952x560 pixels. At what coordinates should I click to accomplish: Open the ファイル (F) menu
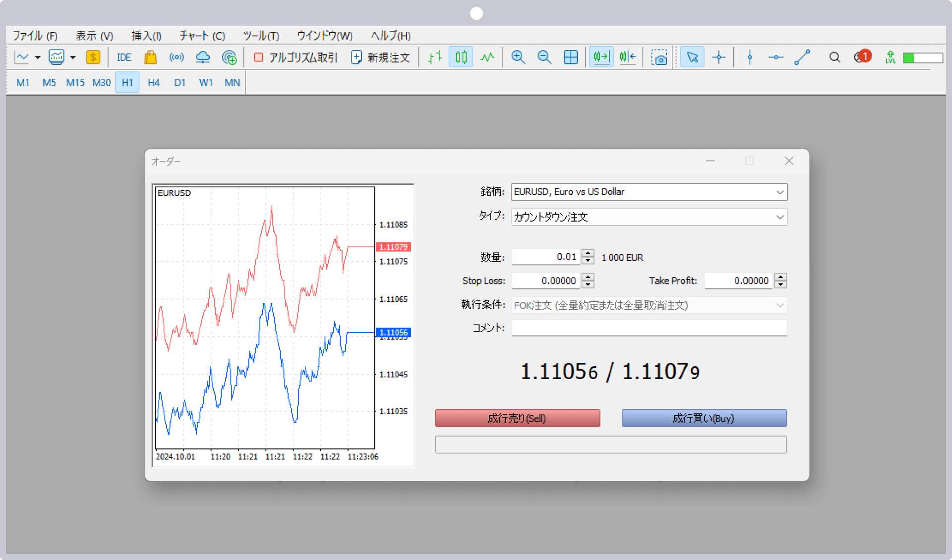35,36
